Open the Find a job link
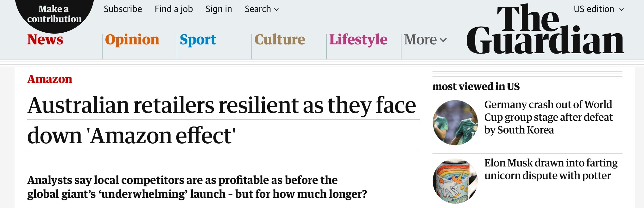 (174, 9)
